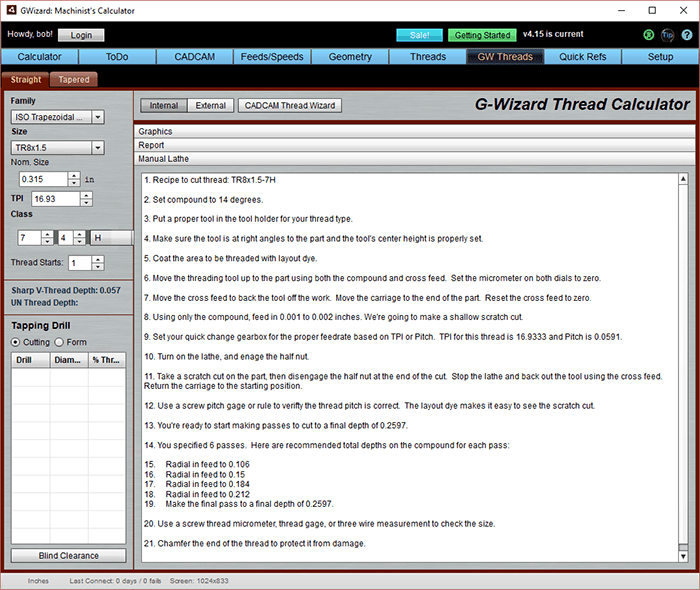Click the Diam... column header

[69, 360]
